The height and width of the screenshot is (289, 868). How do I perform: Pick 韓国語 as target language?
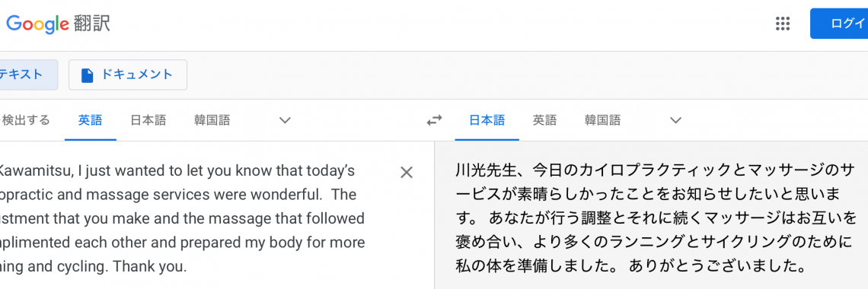pos(603,120)
